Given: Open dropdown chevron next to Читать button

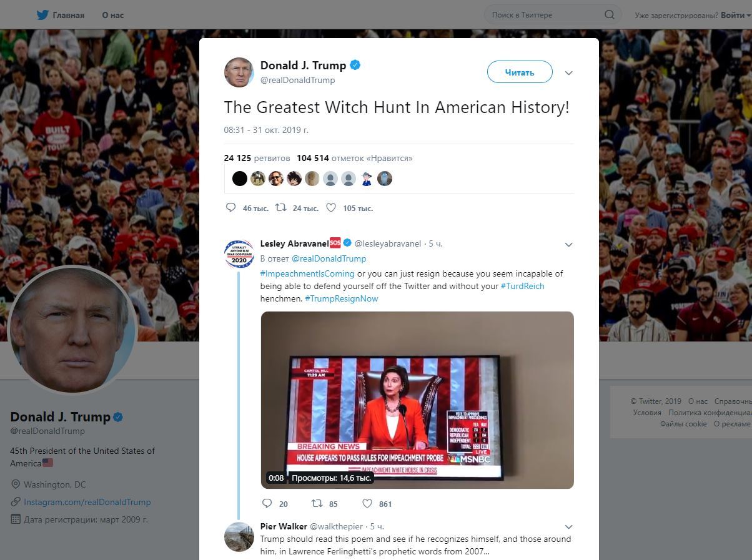Looking at the screenshot, I should pyautogui.click(x=568, y=73).
